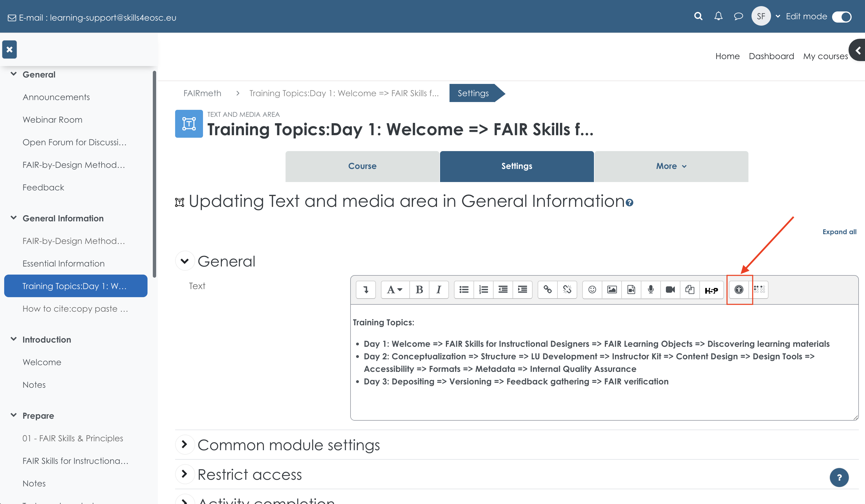Collapse the Introduction section in the sidebar
The image size is (865, 504).
[x=13, y=339]
